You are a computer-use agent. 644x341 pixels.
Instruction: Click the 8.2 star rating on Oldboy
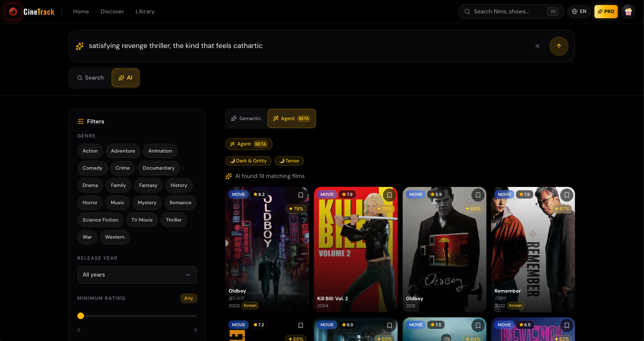tap(259, 194)
